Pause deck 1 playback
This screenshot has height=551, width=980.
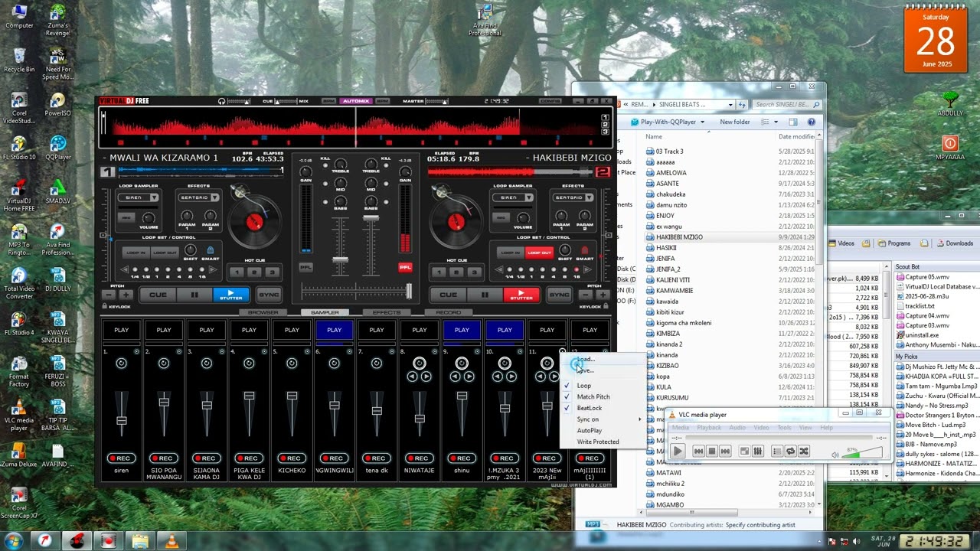point(194,295)
